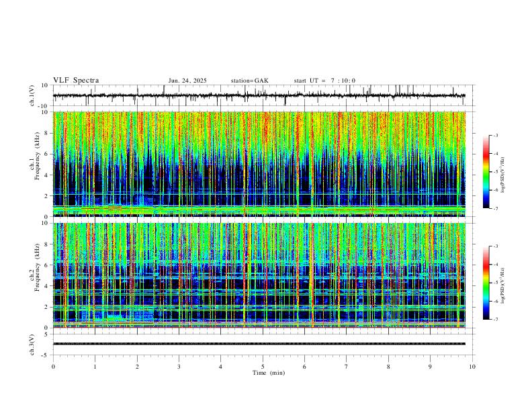Click the "4" kHz tick of ch.2 spectrogram

pos(47,286)
